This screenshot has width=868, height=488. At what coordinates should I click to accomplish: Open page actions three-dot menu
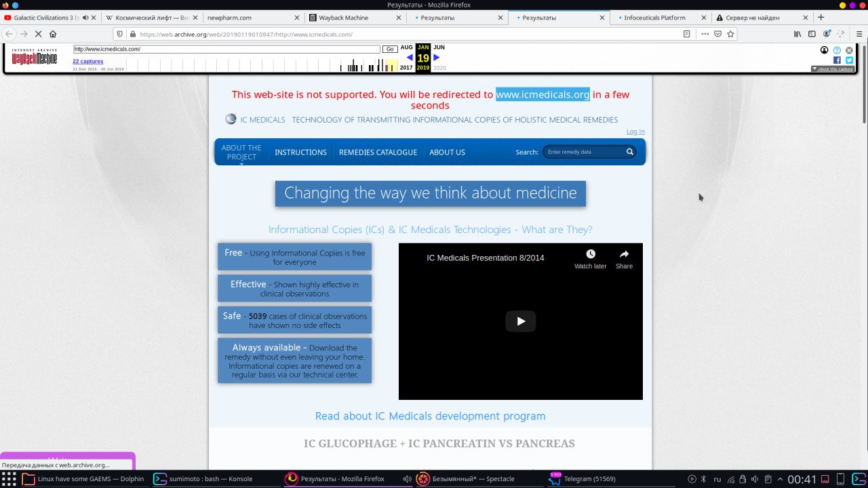pos(705,34)
